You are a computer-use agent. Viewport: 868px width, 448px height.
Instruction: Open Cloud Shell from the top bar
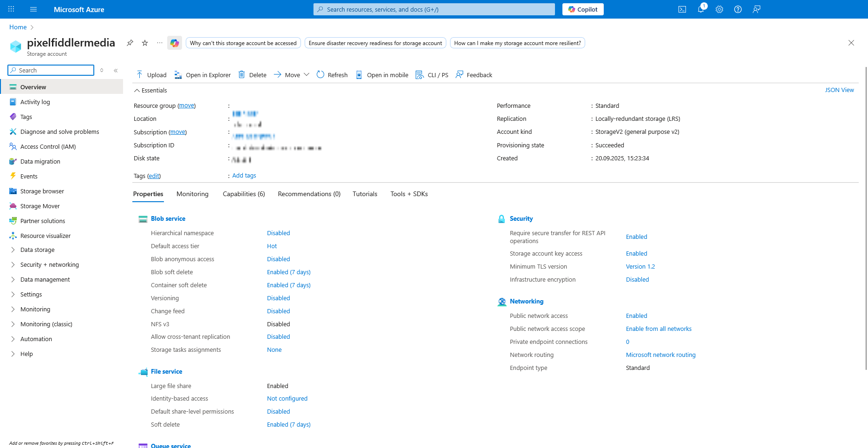(x=682, y=9)
